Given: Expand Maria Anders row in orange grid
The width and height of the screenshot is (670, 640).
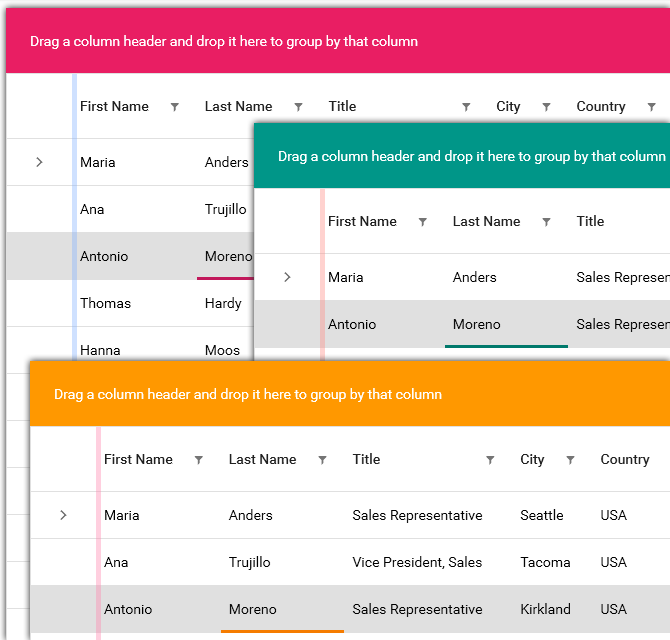Looking at the screenshot, I should (63, 515).
